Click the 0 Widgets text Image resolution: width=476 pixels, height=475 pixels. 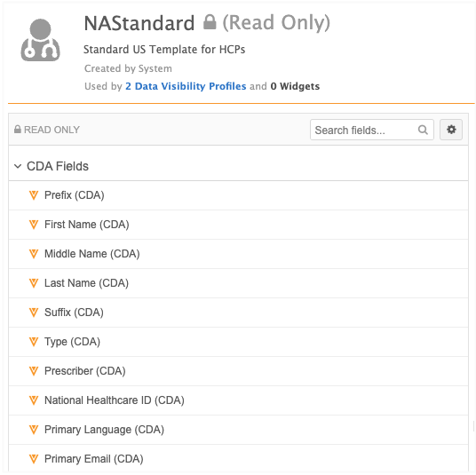tap(295, 86)
